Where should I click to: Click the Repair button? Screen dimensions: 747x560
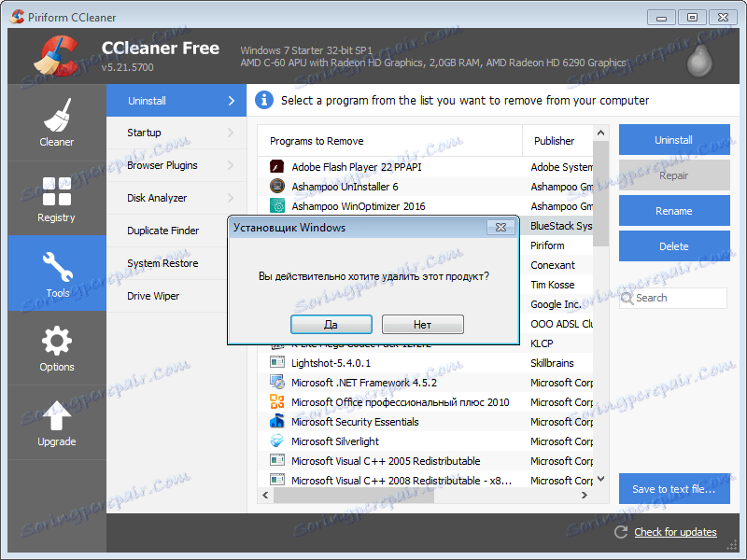tap(674, 175)
